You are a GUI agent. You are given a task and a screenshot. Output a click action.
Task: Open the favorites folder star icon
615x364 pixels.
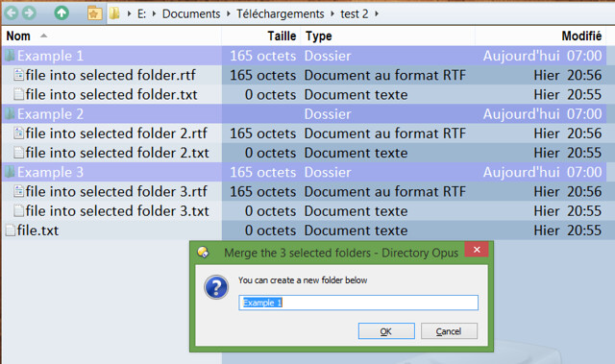click(94, 13)
